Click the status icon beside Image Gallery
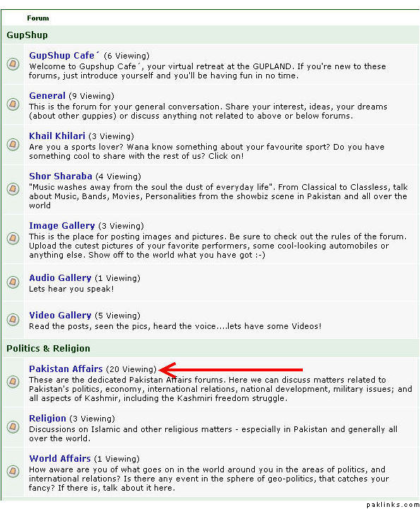This screenshot has height=509, width=420. tap(13, 239)
